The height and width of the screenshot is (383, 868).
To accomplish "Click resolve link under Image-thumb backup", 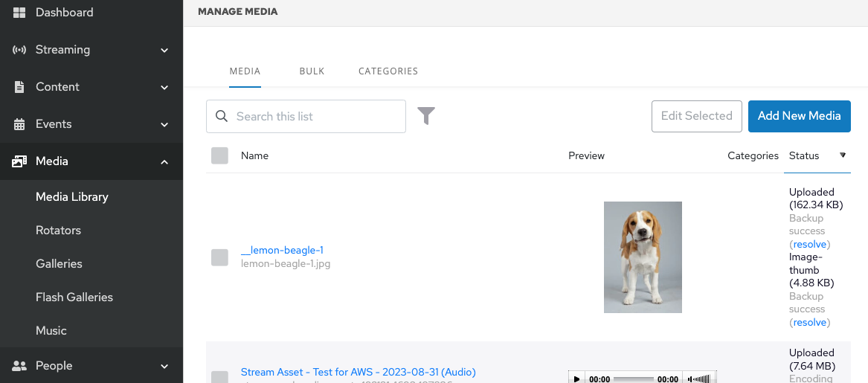I will 810,322.
